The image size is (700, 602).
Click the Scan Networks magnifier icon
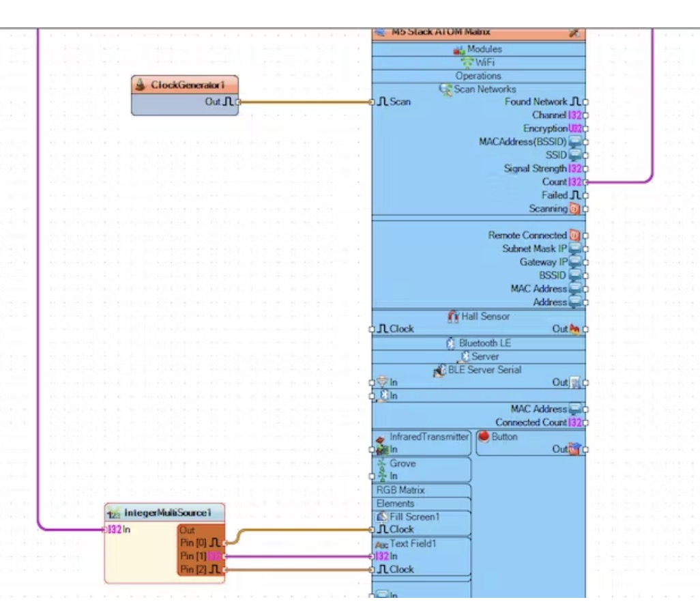point(446,89)
